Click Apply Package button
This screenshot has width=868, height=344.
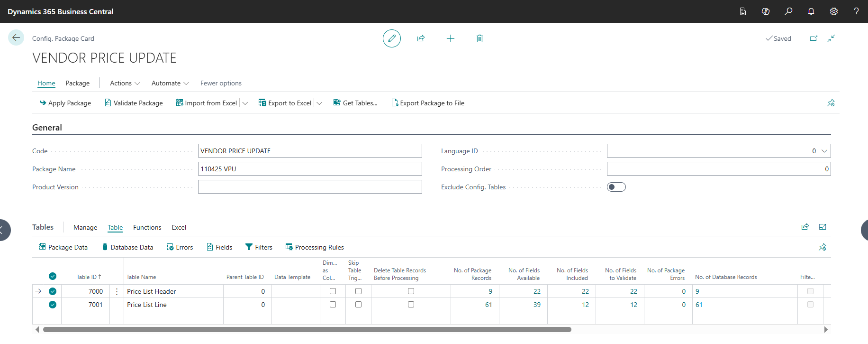tap(65, 103)
